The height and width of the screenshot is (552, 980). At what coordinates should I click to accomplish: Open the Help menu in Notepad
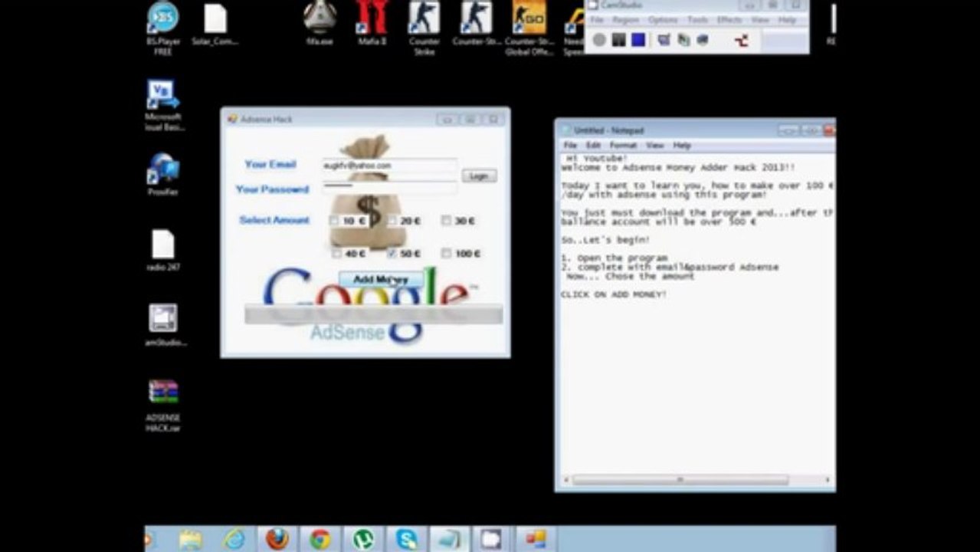(682, 146)
